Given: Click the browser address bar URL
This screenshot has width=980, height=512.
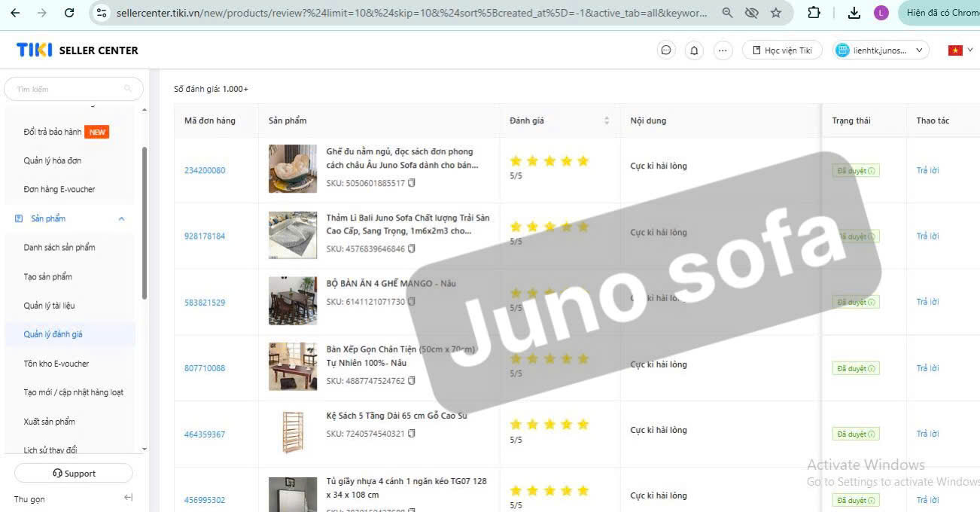Looking at the screenshot, I should click(x=411, y=13).
